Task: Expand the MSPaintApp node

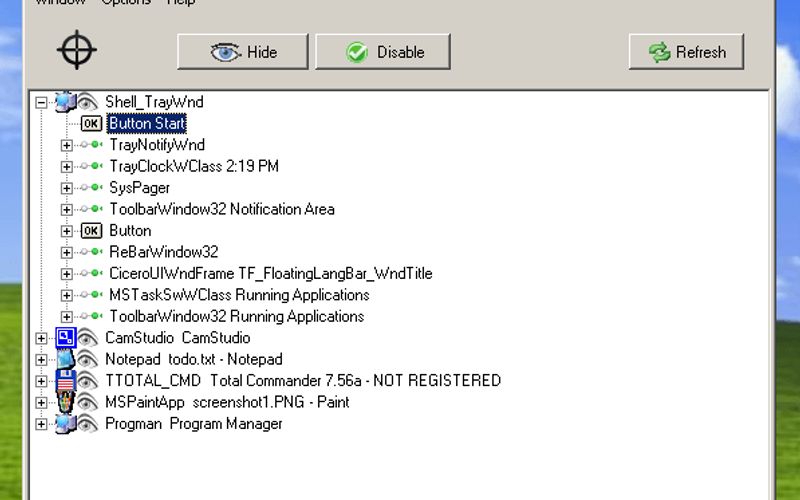Action: pos(41,403)
